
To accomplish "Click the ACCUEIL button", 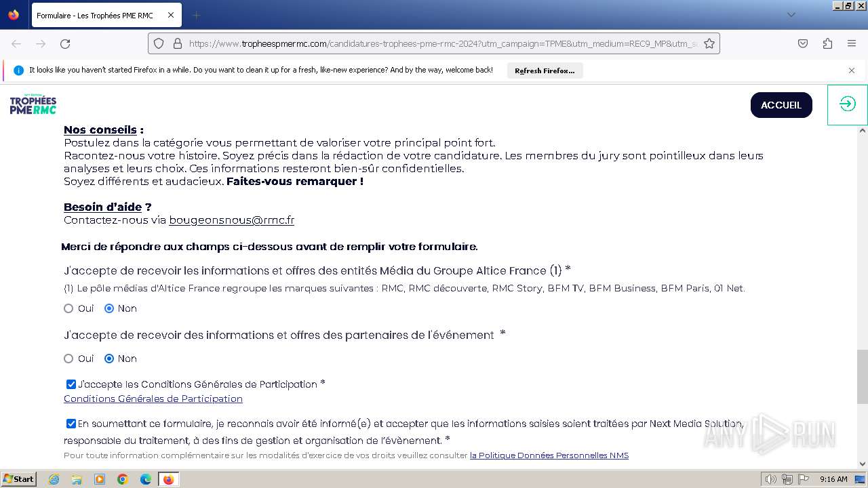I will click(781, 105).
